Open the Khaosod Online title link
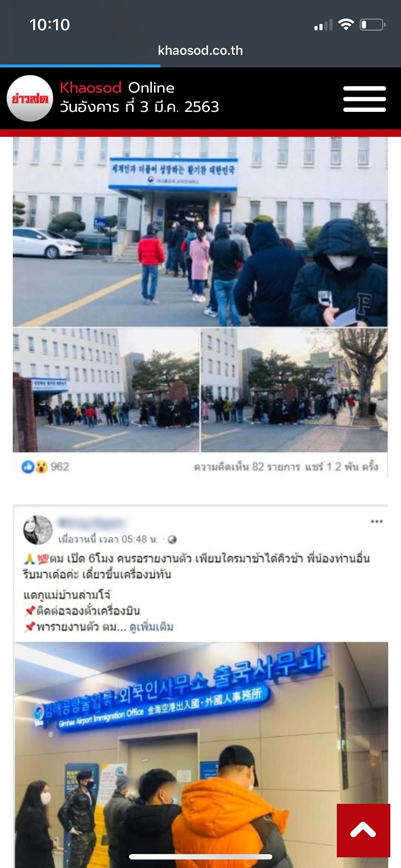 pos(117,88)
